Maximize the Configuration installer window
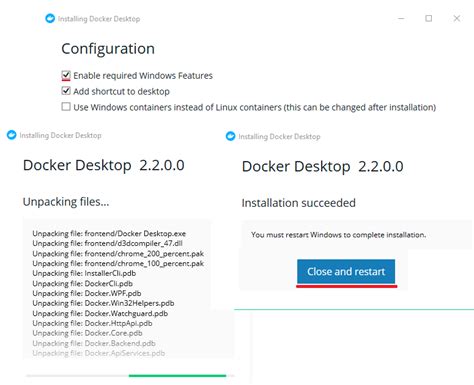The image size is (474, 385). pos(429,18)
